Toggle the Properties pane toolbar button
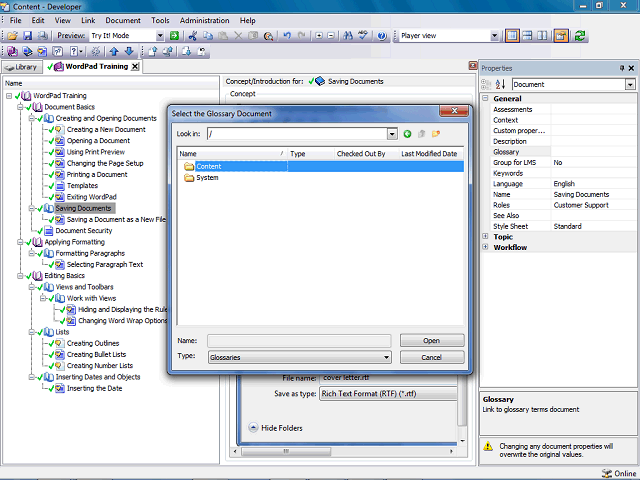Screen dimensions: 640x480 pyautogui.click(x=561, y=36)
